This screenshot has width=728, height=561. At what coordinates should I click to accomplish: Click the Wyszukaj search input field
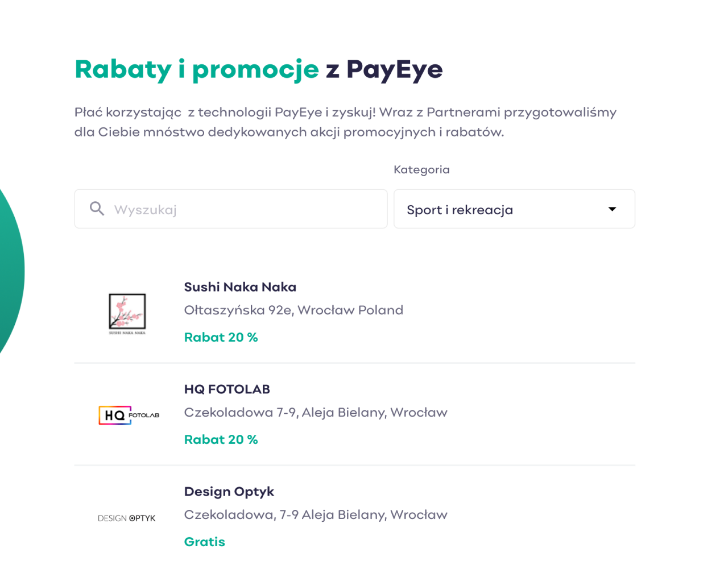[x=231, y=209]
